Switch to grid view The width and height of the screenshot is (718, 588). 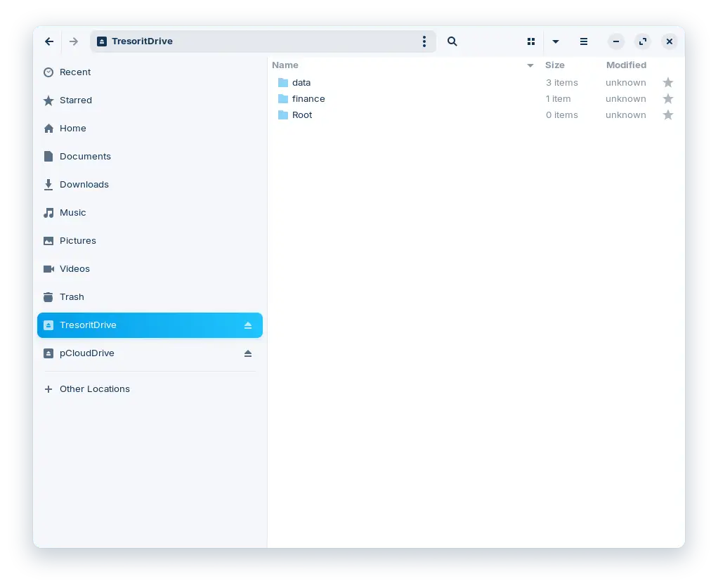click(531, 41)
